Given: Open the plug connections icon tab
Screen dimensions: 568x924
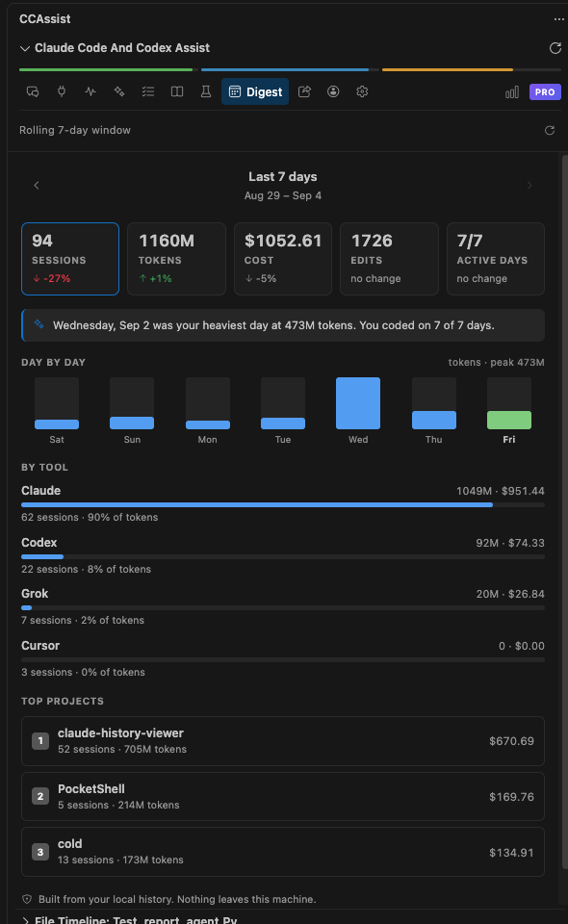Looking at the screenshot, I should (x=62, y=91).
